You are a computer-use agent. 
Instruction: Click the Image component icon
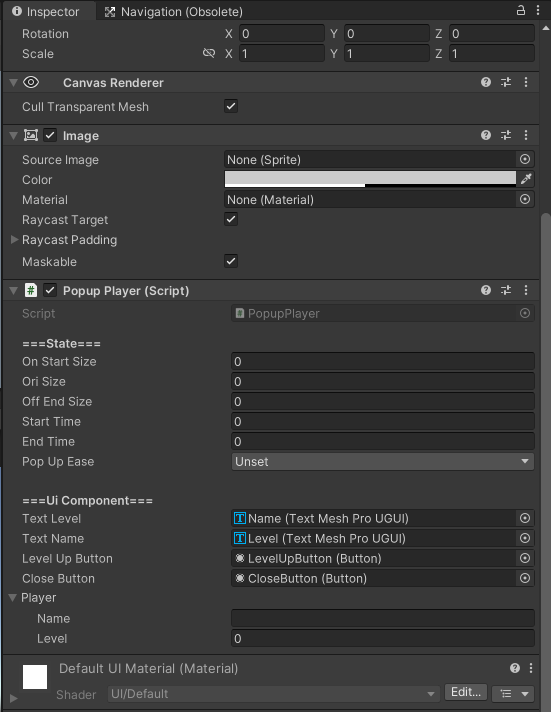31,135
